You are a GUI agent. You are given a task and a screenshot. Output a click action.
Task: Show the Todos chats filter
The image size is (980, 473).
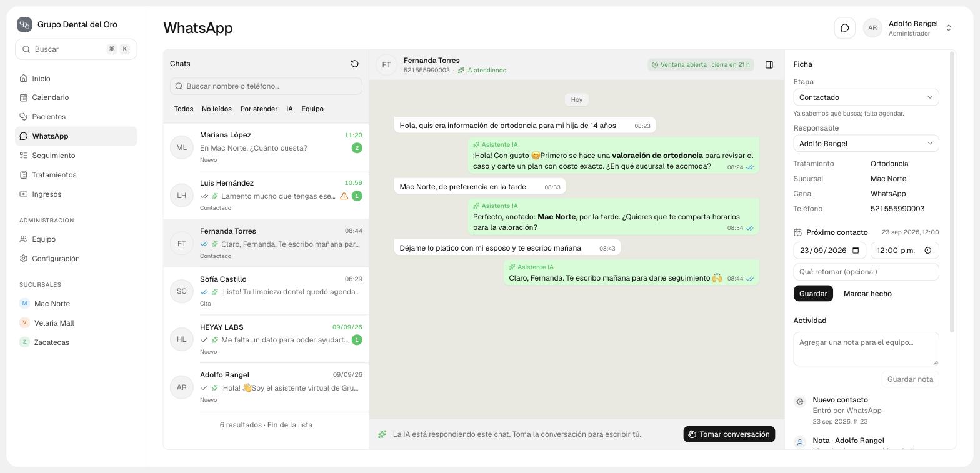[183, 109]
